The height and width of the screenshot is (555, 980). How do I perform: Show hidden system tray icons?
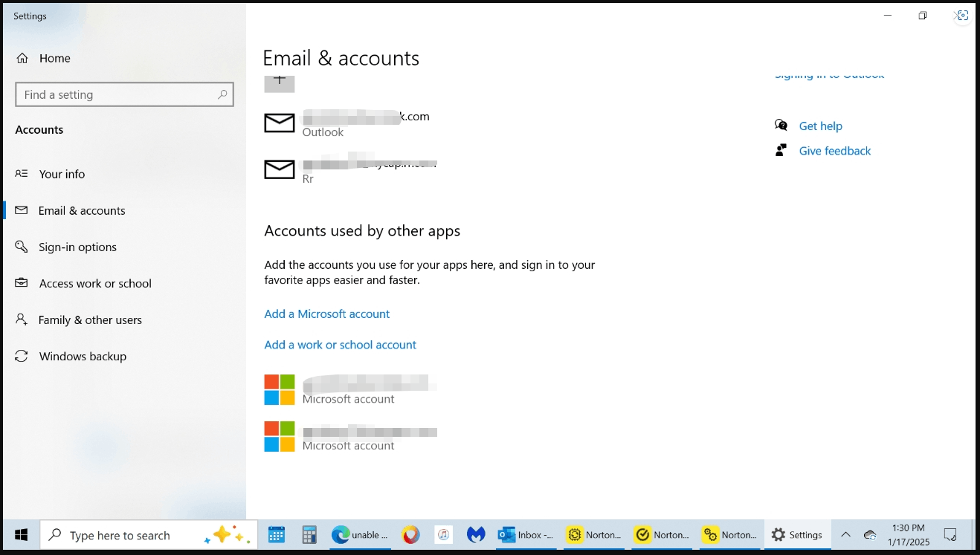845,535
